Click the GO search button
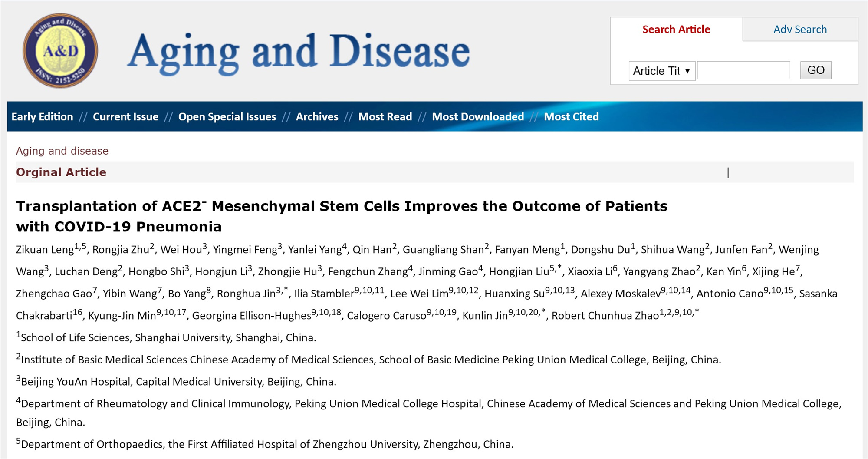Image resolution: width=868 pixels, height=459 pixels. pos(815,70)
